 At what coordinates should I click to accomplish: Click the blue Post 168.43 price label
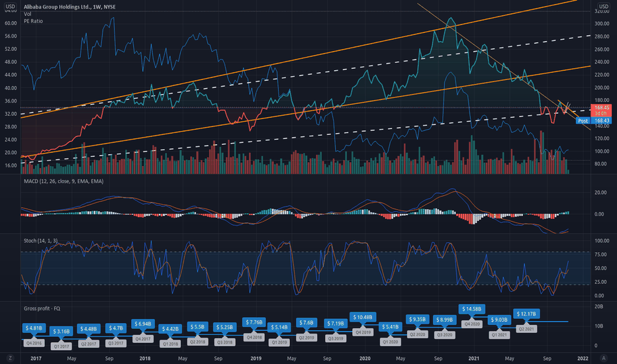(594, 121)
